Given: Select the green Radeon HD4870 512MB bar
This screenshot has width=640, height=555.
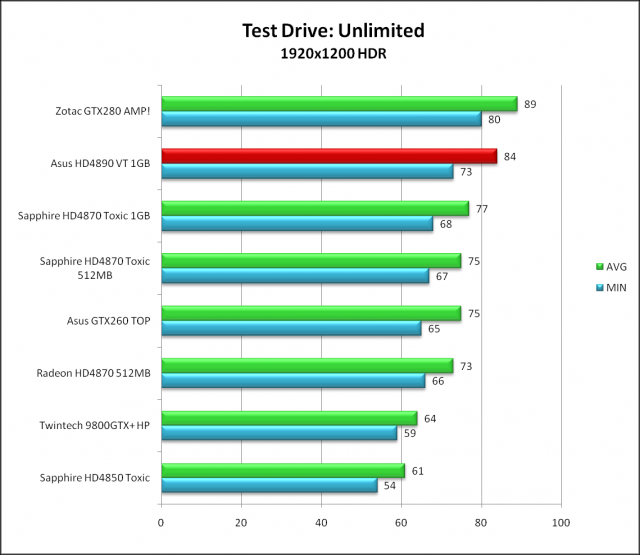Looking at the screenshot, I should tap(307, 366).
